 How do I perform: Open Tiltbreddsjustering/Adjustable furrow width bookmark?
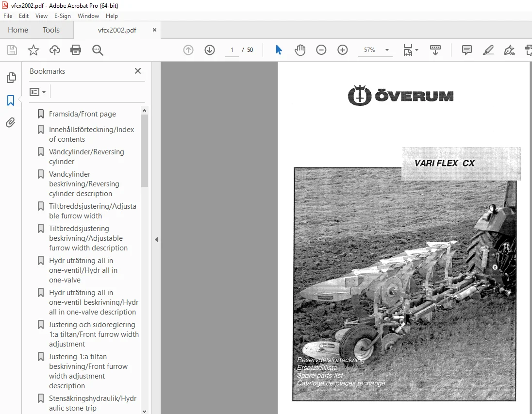[x=93, y=211]
